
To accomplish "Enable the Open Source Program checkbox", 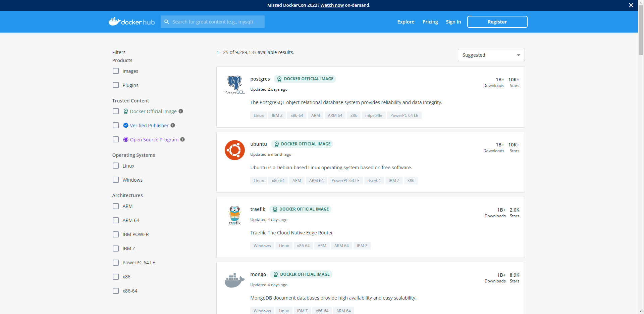I will click(116, 139).
